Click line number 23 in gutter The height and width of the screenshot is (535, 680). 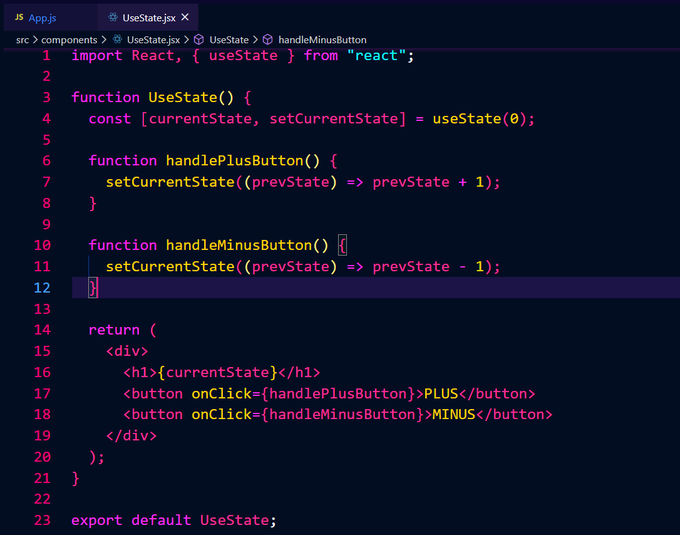coord(42,520)
